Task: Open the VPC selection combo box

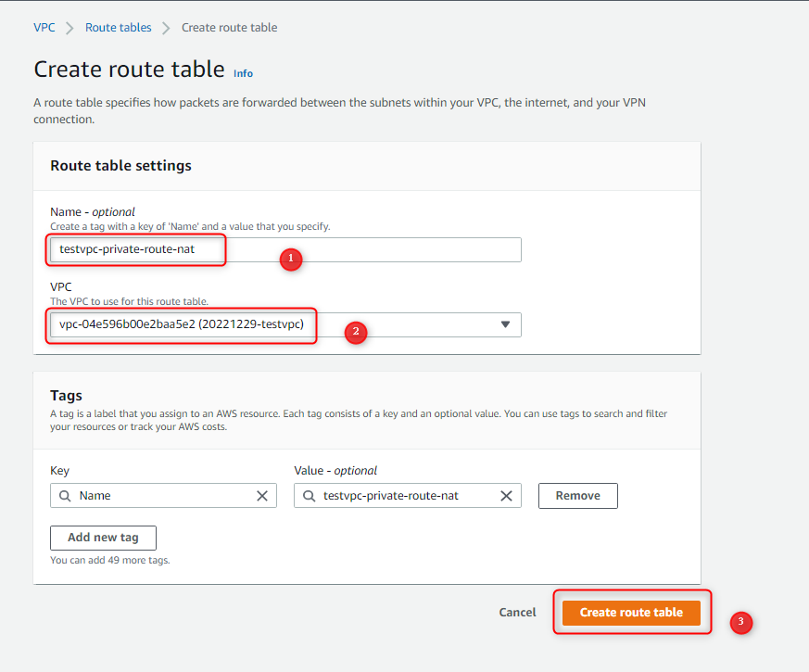Action: coord(285,324)
